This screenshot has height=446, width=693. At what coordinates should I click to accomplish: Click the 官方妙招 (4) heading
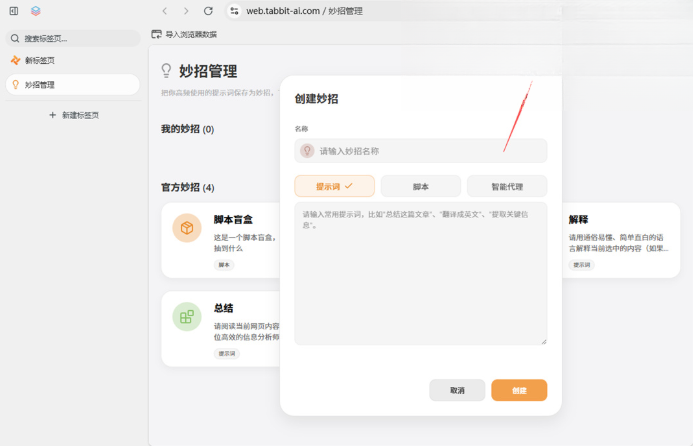click(187, 187)
